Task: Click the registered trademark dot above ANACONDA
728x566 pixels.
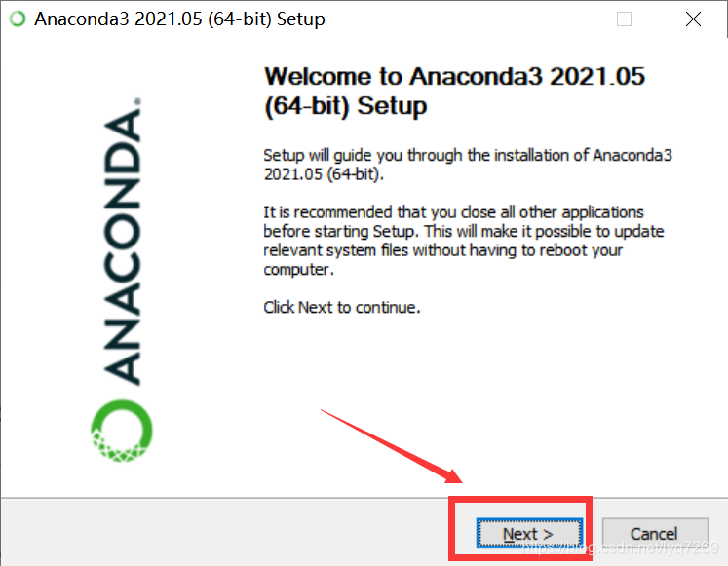Action: click(137, 101)
